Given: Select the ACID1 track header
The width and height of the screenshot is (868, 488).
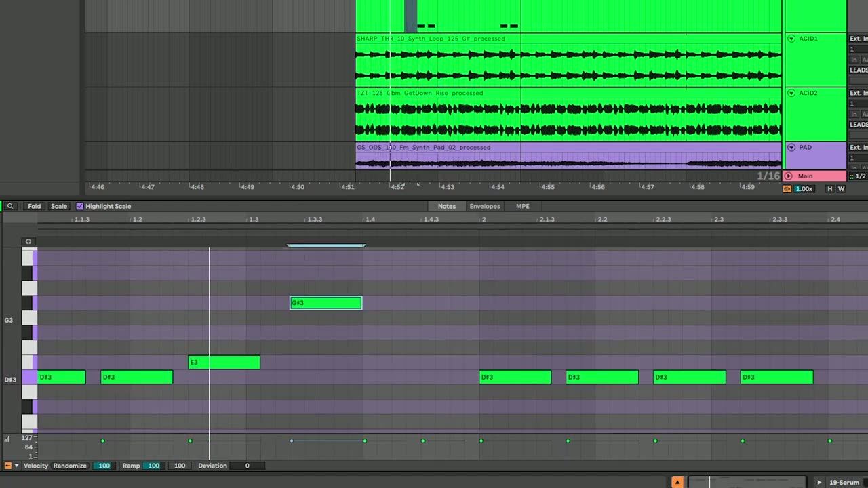Looking at the screenshot, I should 816,60.
